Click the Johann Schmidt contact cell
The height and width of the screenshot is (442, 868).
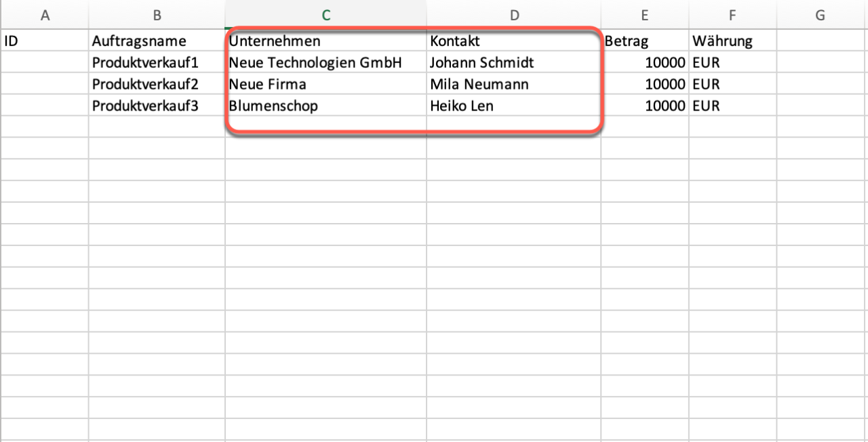click(x=514, y=63)
